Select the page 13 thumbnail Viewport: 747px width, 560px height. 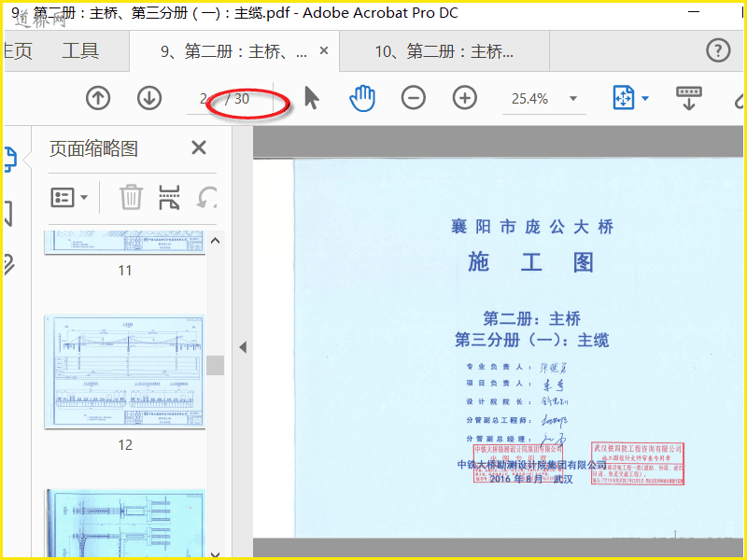[x=126, y=523]
